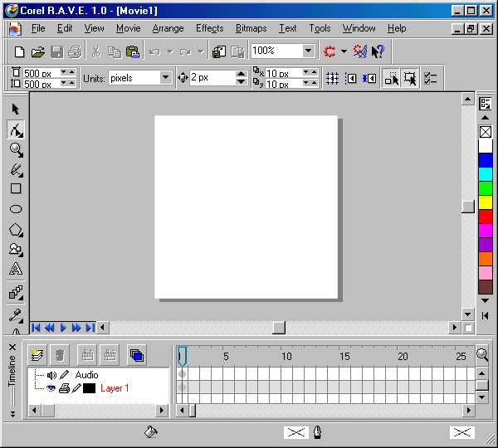This screenshot has width=498, height=448.
Task: Toggle Snap to Objects button
Action: coord(369,78)
